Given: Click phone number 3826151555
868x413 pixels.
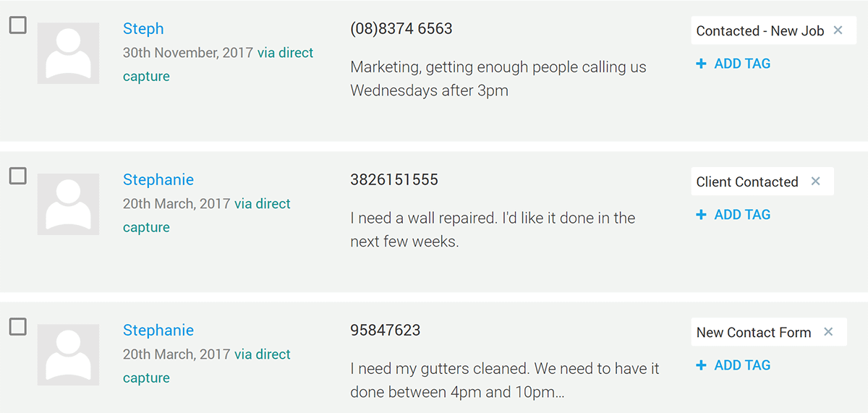Looking at the screenshot, I should 394,179.
